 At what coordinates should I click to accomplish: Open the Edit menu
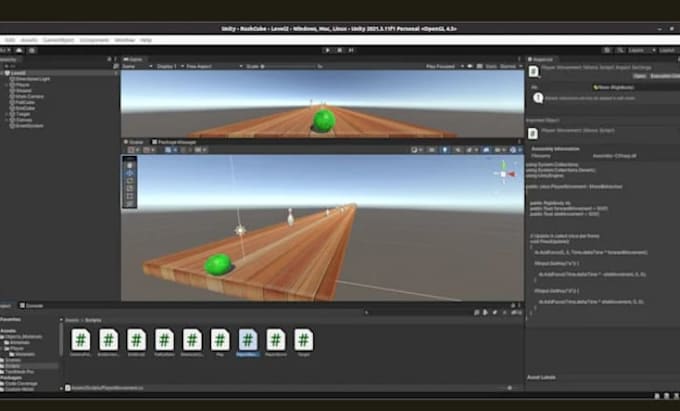pos(10,40)
